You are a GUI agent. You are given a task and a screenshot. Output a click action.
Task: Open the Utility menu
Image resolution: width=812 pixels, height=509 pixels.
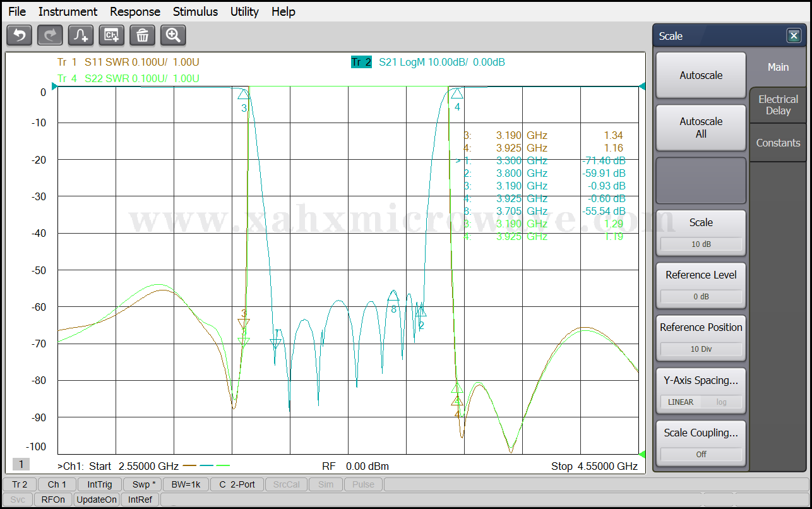coord(244,11)
